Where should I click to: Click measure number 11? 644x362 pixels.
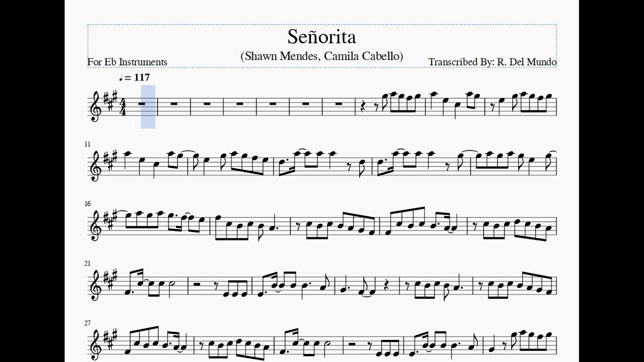[88, 144]
